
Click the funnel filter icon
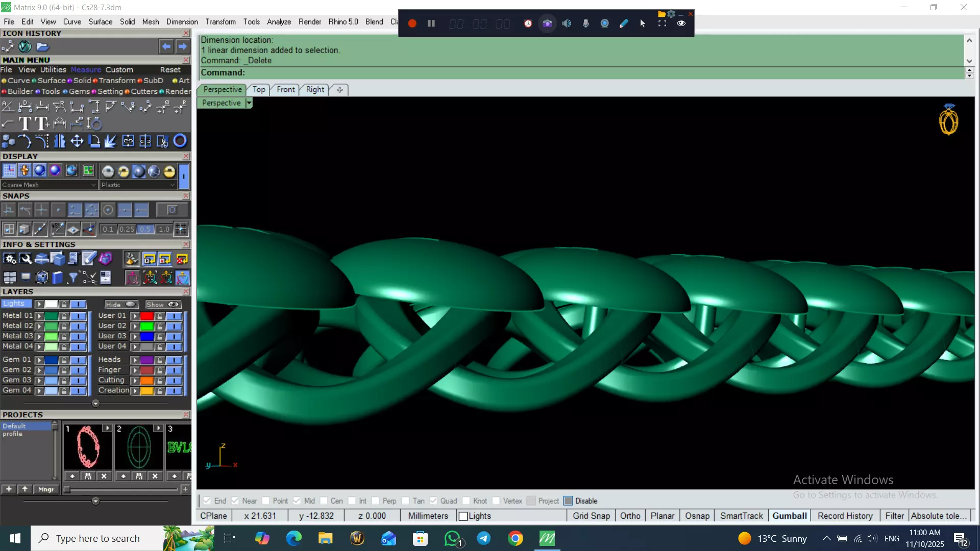coord(73,278)
